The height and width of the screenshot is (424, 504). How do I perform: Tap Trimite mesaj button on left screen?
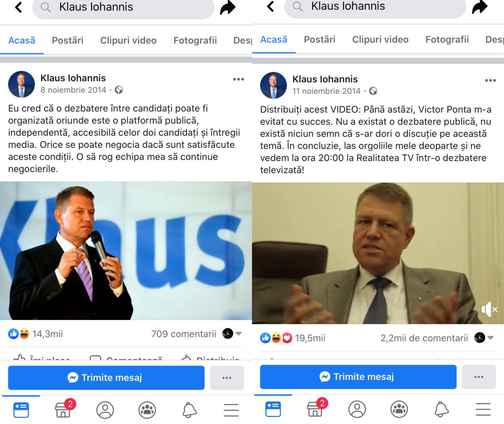coord(106,377)
